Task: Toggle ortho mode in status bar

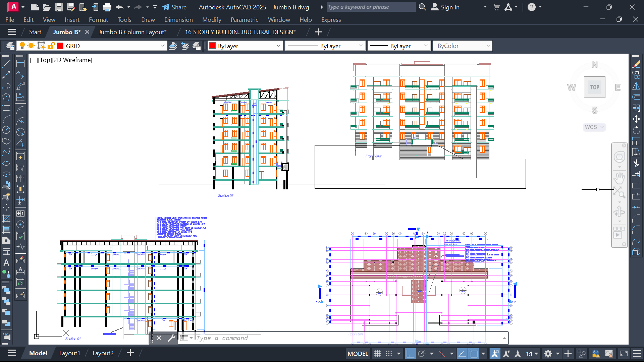Action: 410,354
